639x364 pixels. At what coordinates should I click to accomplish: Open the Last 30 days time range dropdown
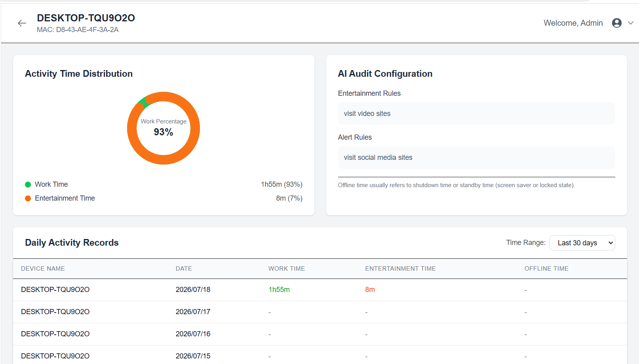pyautogui.click(x=582, y=243)
